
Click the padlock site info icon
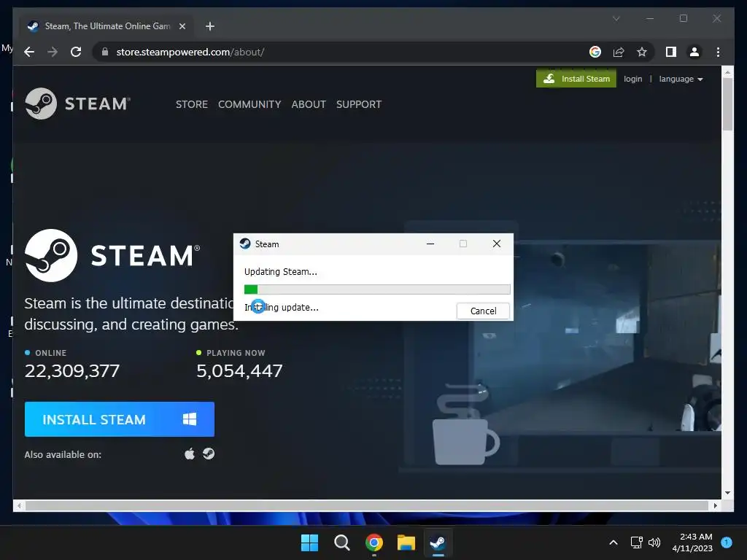coord(105,52)
